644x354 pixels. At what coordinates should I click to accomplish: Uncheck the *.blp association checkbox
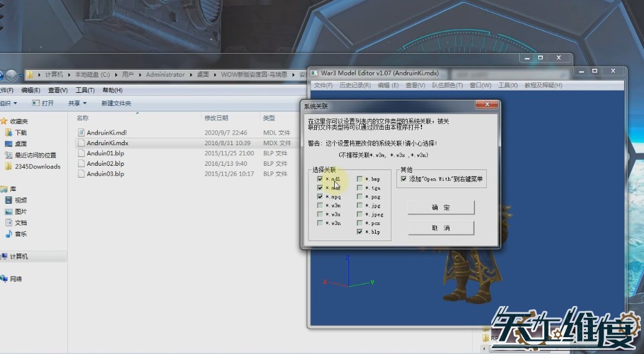point(360,231)
